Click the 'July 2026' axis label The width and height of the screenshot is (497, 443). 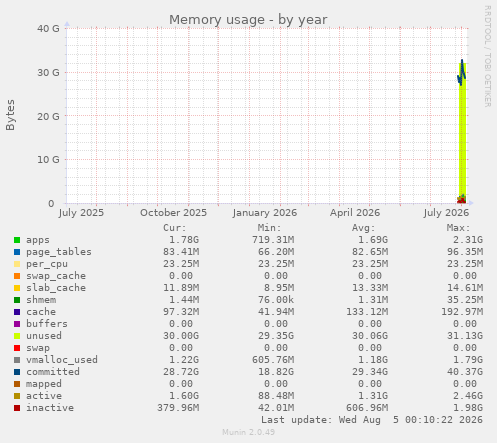(446, 213)
